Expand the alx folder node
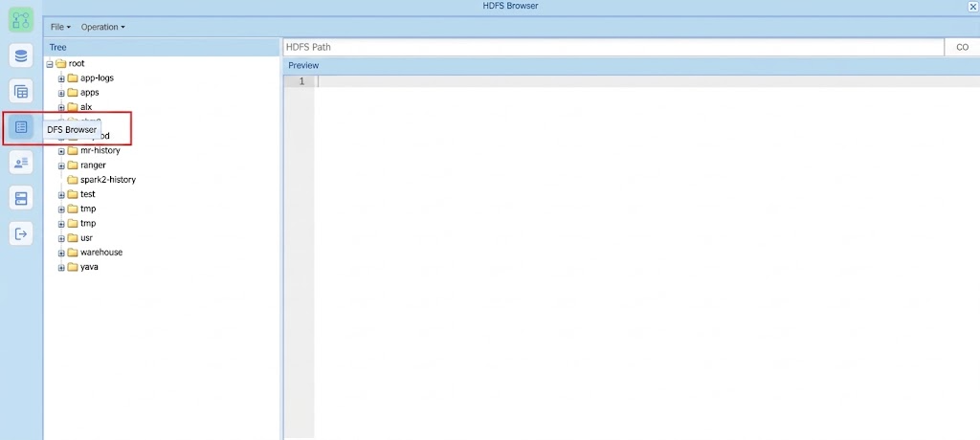Image resolution: width=980 pixels, height=440 pixels. (61, 107)
